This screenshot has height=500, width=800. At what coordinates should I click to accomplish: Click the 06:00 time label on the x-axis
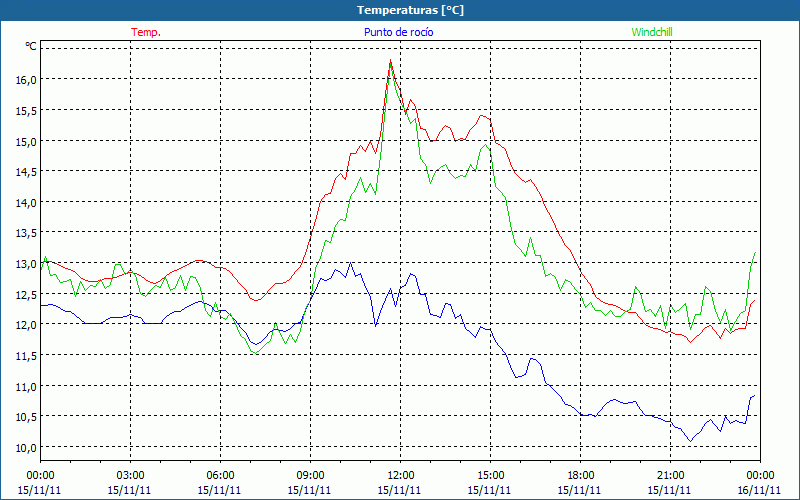(x=220, y=476)
